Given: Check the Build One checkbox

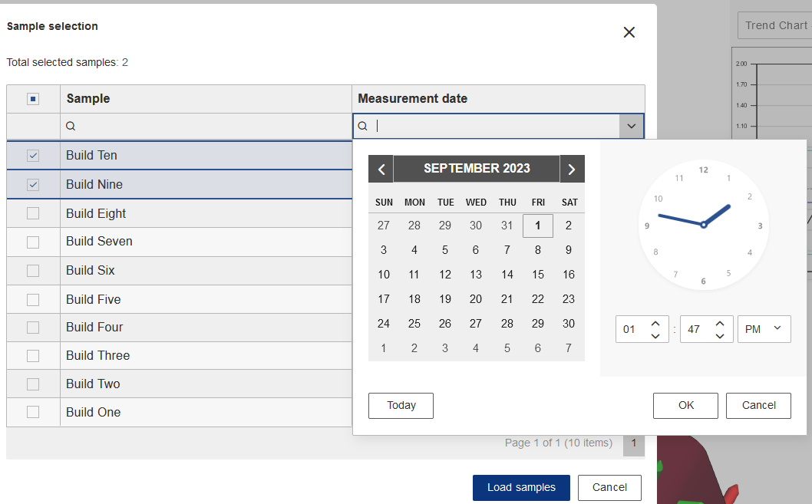Looking at the screenshot, I should (x=33, y=412).
